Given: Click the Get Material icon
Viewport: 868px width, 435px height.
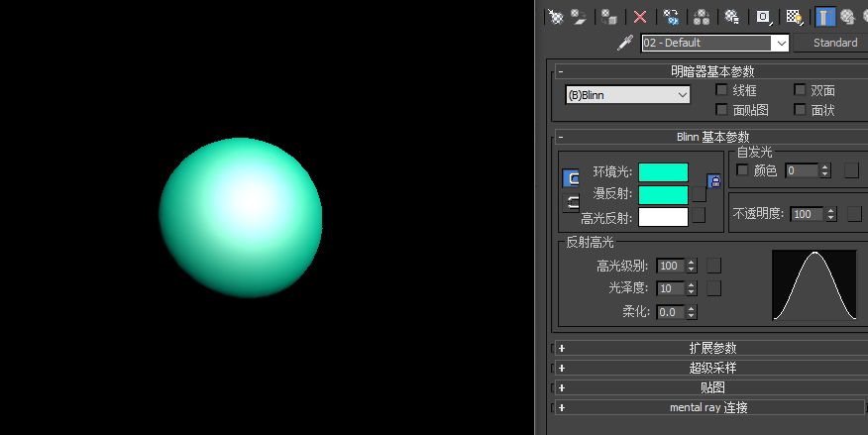Looking at the screenshot, I should point(555,17).
